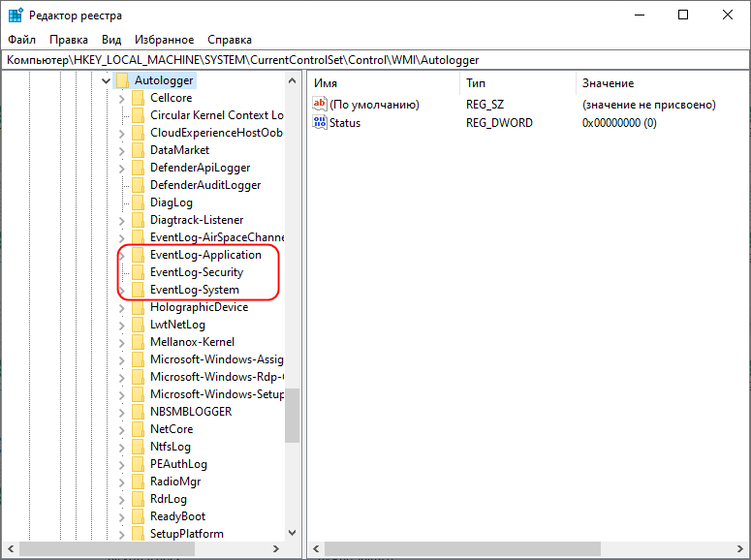Open the Избранное menu
The width and height of the screenshot is (751, 560).
coord(165,40)
